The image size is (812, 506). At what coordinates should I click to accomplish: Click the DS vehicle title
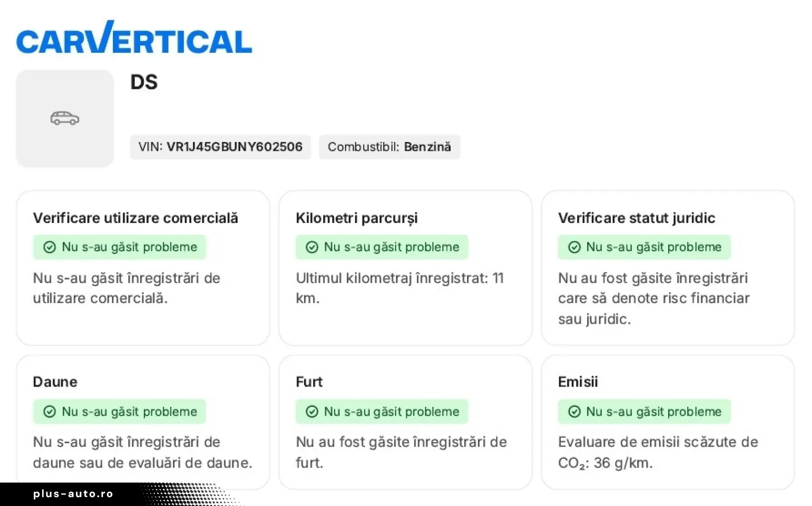(x=144, y=82)
